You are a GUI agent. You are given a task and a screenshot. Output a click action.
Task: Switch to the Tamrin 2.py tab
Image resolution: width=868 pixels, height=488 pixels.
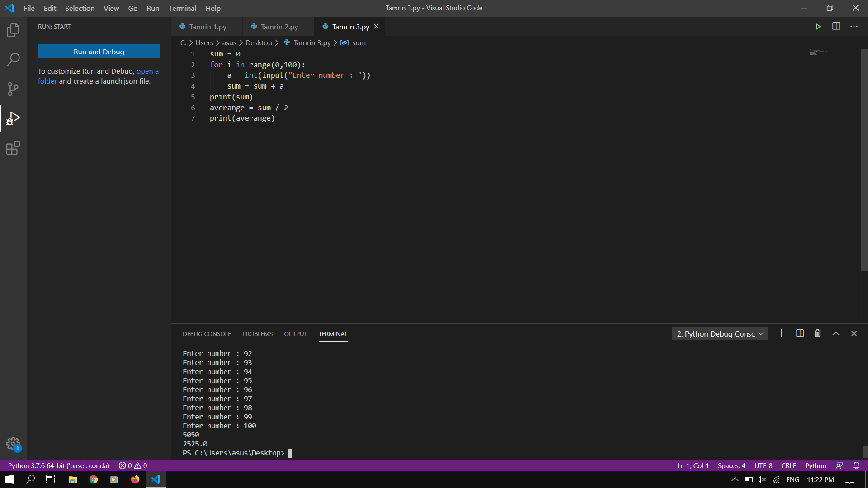point(278,27)
